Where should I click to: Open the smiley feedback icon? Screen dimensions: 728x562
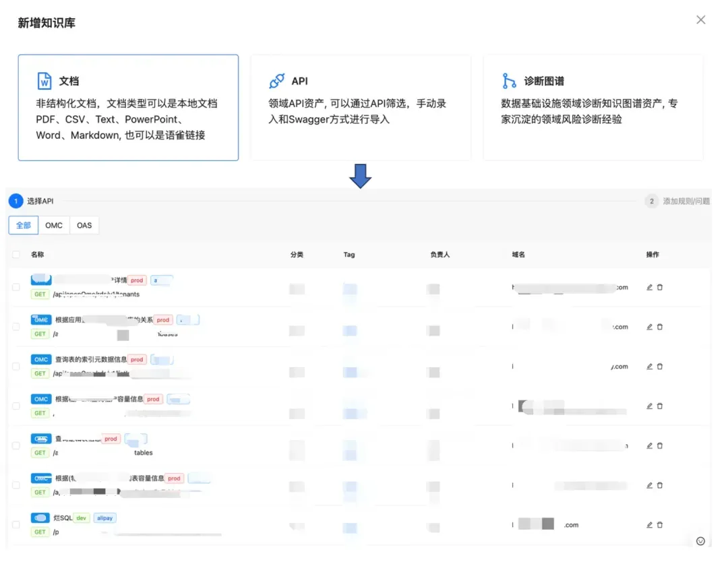point(700,541)
